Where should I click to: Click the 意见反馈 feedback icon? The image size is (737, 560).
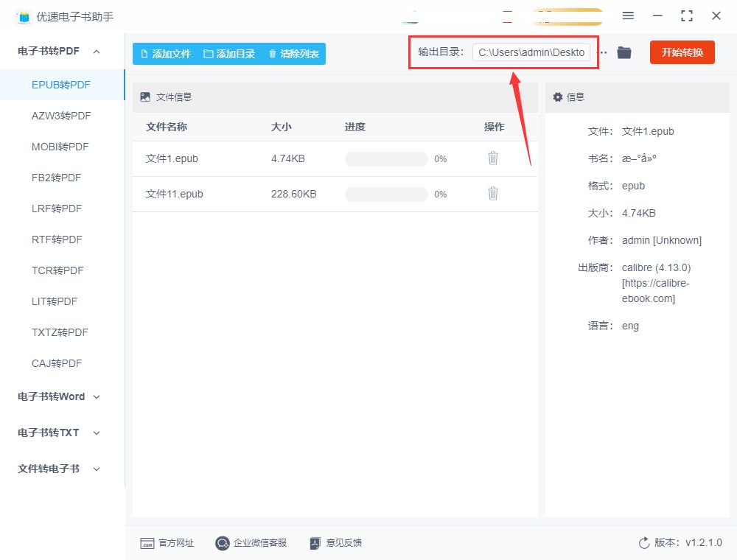pyautogui.click(x=315, y=543)
